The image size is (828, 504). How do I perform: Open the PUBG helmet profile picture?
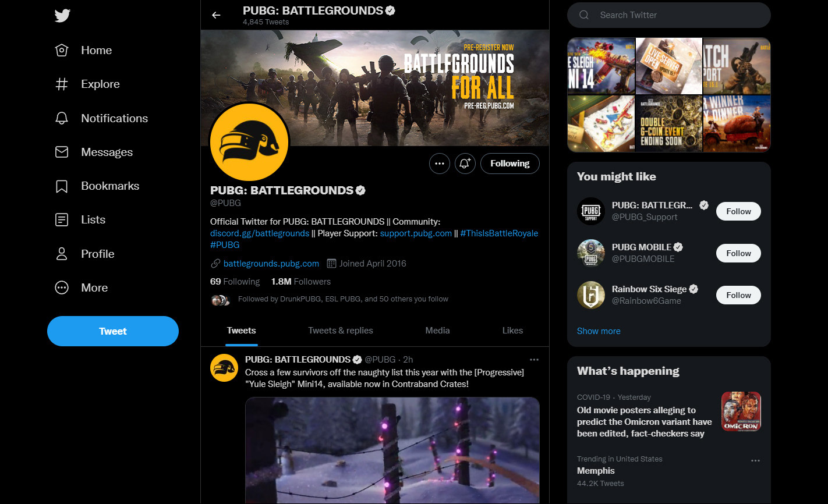click(249, 143)
